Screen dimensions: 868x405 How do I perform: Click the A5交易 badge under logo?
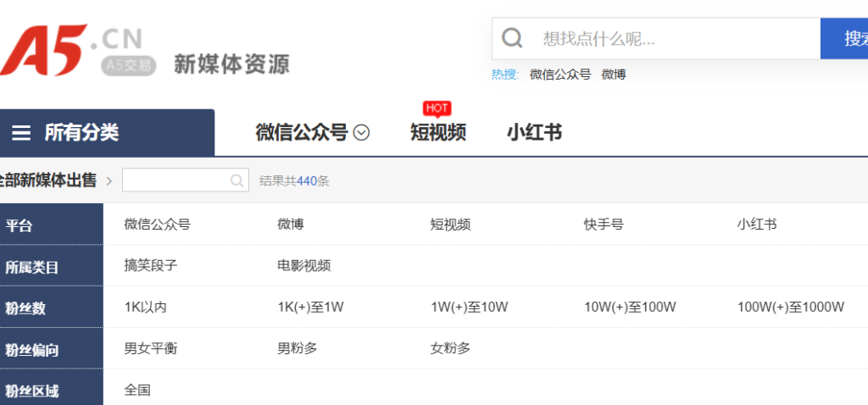click(129, 65)
